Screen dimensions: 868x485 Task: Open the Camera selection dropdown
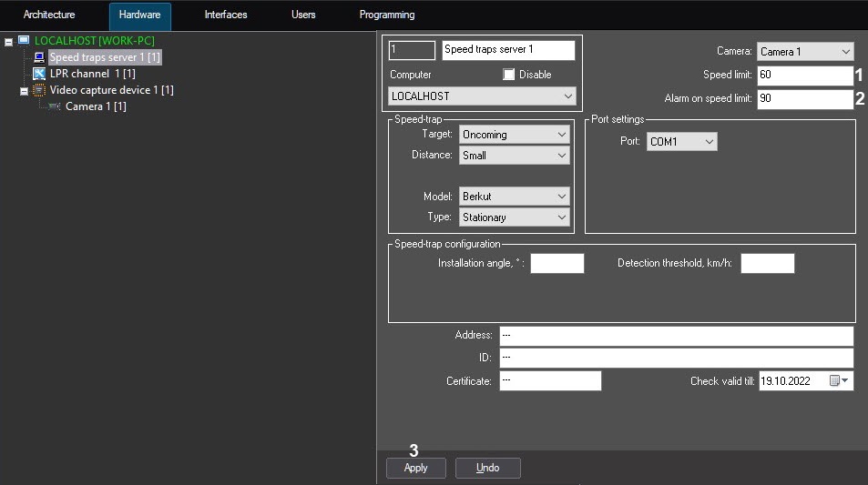[805, 52]
